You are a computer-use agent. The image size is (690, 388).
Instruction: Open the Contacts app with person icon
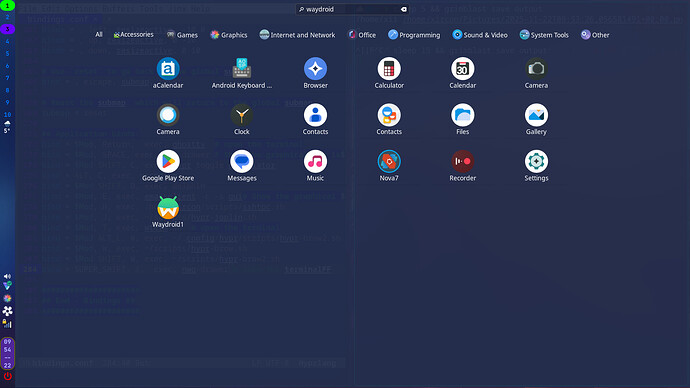tap(315, 119)
